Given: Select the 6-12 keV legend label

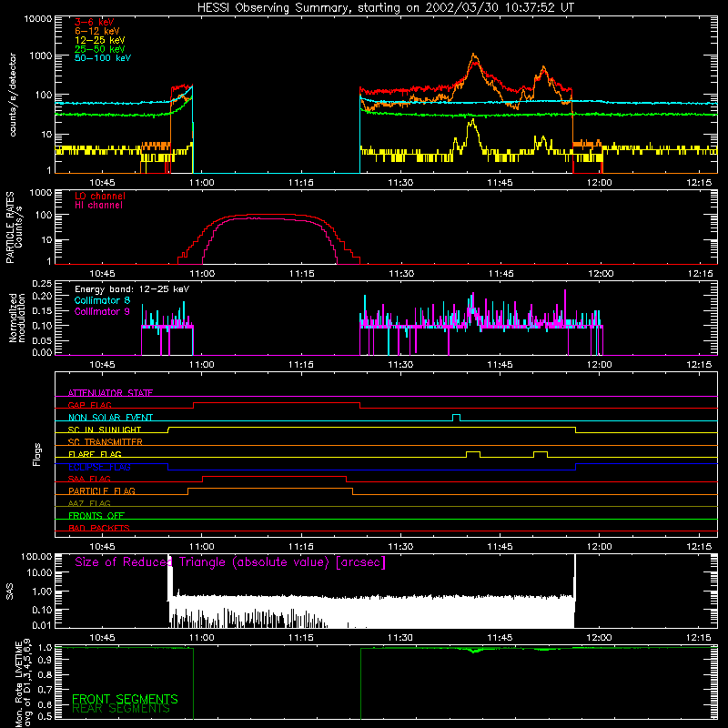Looking at the screenshot, I should [x=97, y=31].
